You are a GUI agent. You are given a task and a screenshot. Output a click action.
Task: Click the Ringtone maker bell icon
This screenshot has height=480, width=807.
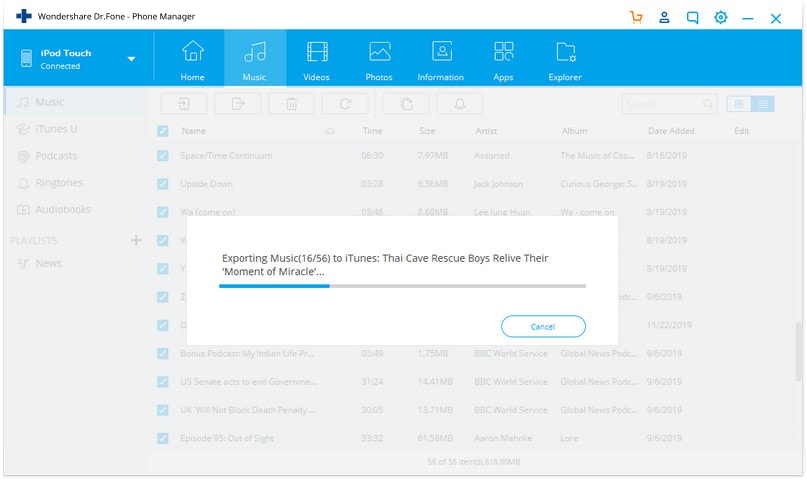[x=460, y=104]
